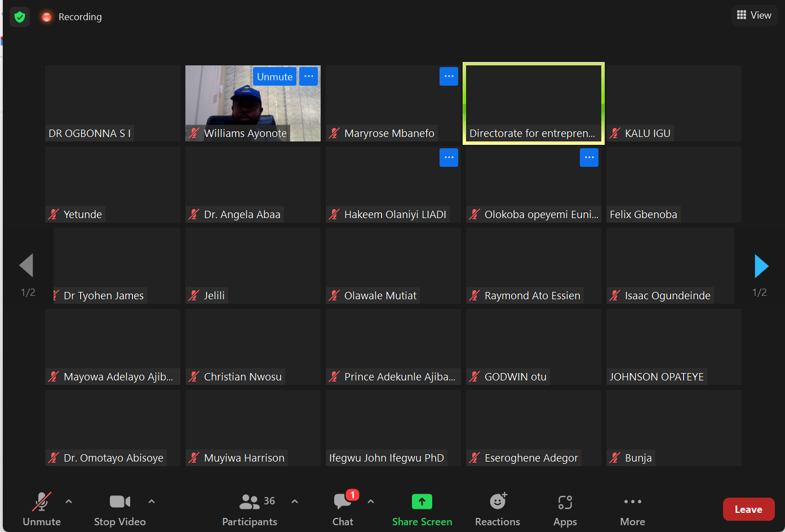This screenshot has width=785, height=532.
Task: Select the Directorate for entrepren... active speaker tile
Action: point(534,103)
